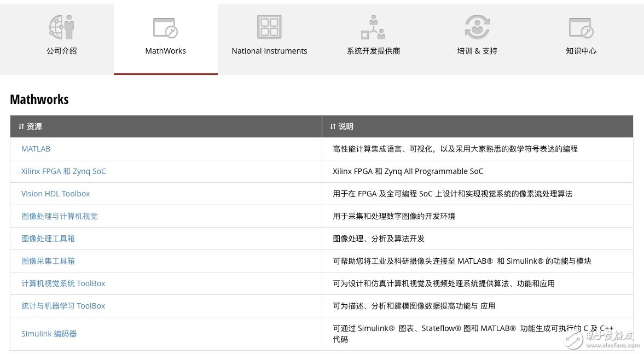The height and width of the screenshot is (354, 644).
Task: Sort table by 资源 column arrows
Action: click(21, 126)
